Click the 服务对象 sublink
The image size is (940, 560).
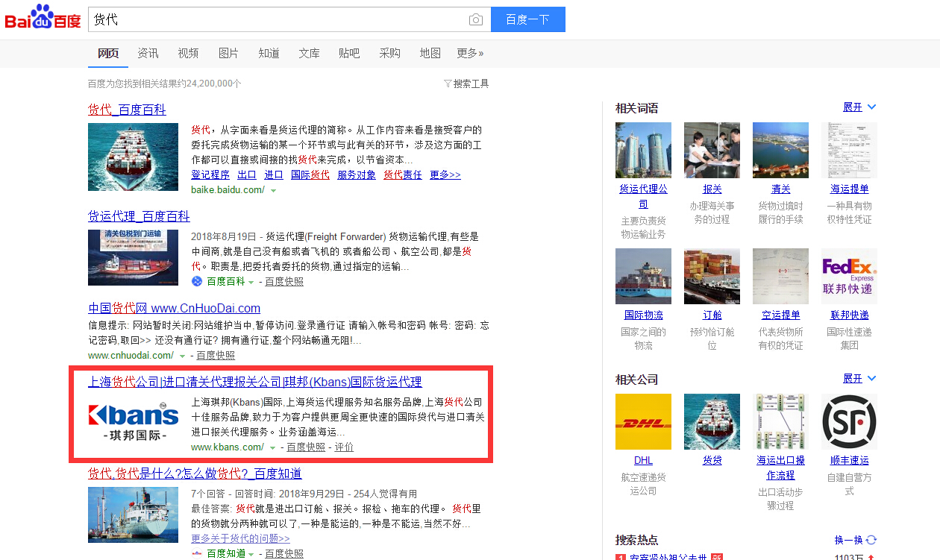(357, 174)
